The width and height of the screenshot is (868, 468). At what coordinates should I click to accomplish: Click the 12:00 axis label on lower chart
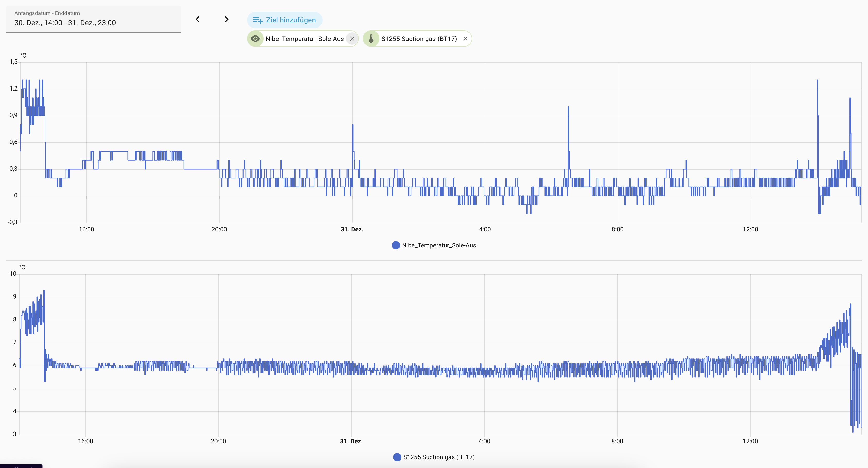tap(750, 442)
